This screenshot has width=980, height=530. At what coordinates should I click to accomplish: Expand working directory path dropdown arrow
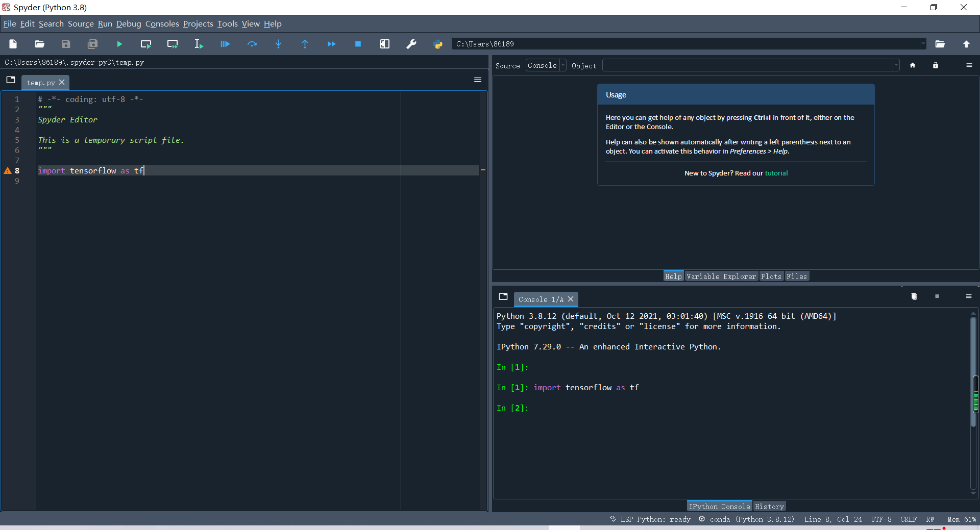pos(923,44)
